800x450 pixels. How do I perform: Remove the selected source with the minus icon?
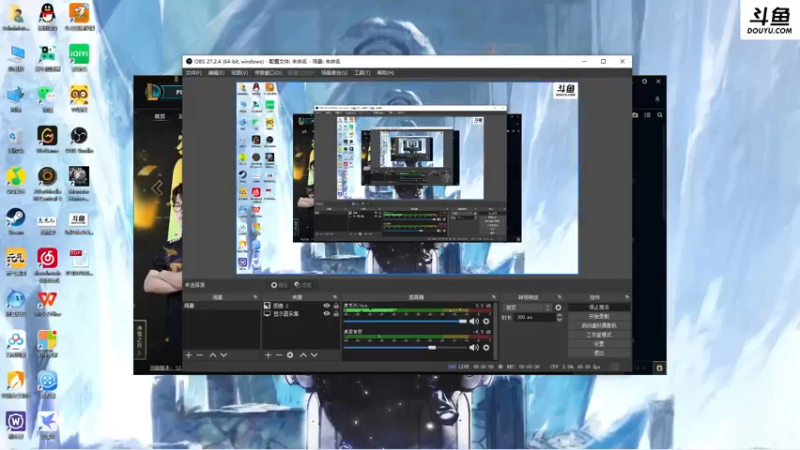point(279,355)
